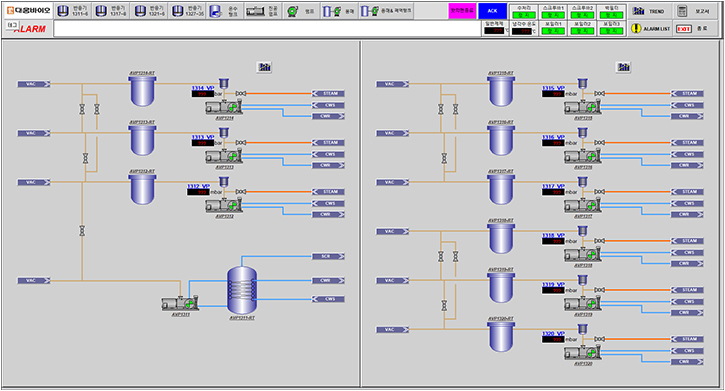Select the AVP1318-RT receiver tank
Image resolution: width=725 pixels, height=391 pixels.
pyautogui.click(x=501, y=238)
